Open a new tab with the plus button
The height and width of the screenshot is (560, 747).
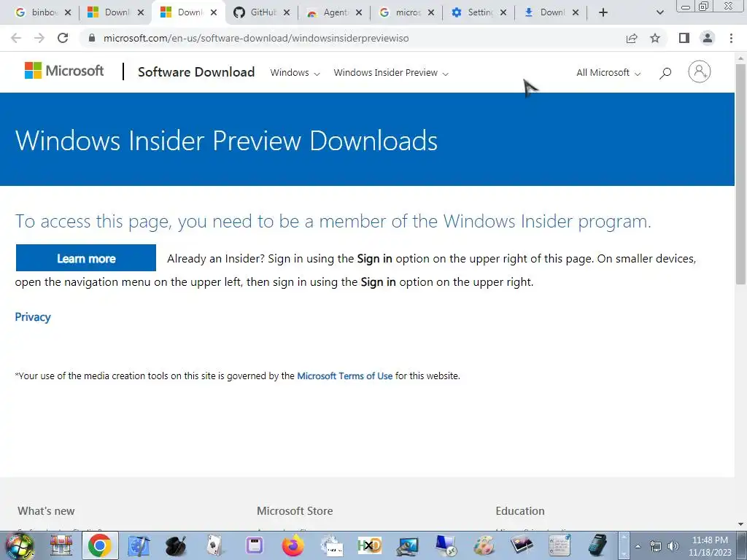tap(603, 12)
